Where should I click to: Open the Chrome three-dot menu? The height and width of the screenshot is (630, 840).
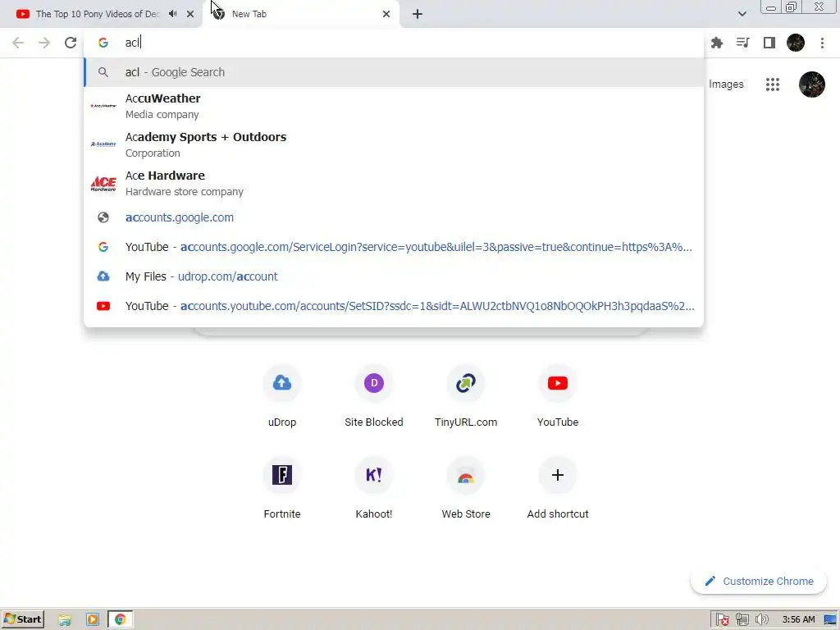point(822,43)
